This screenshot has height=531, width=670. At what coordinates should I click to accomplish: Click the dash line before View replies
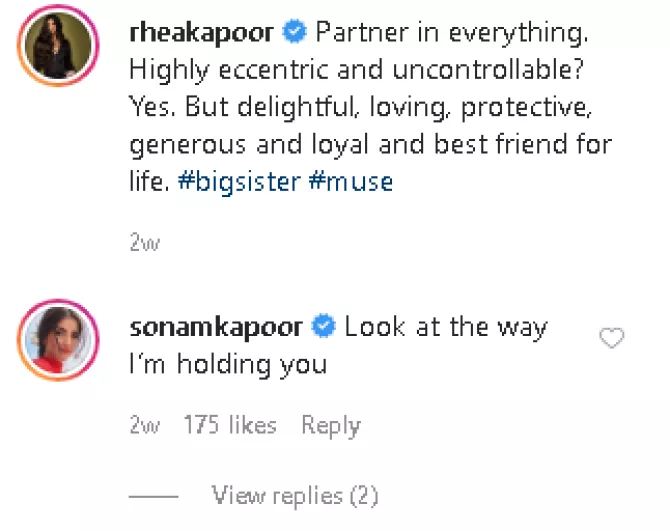[x=154, y=496]
